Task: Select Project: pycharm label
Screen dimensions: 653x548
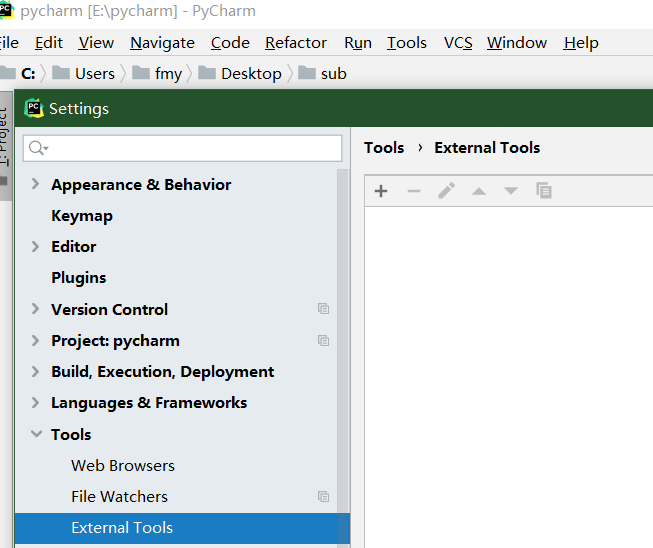Action: (x=115, y=341)
